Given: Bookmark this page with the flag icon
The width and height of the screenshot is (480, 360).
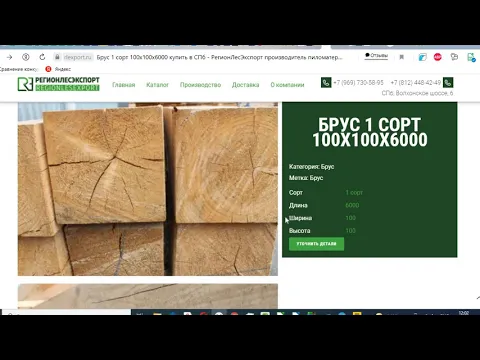Looking at the screenshot, I should click(402, 57).
